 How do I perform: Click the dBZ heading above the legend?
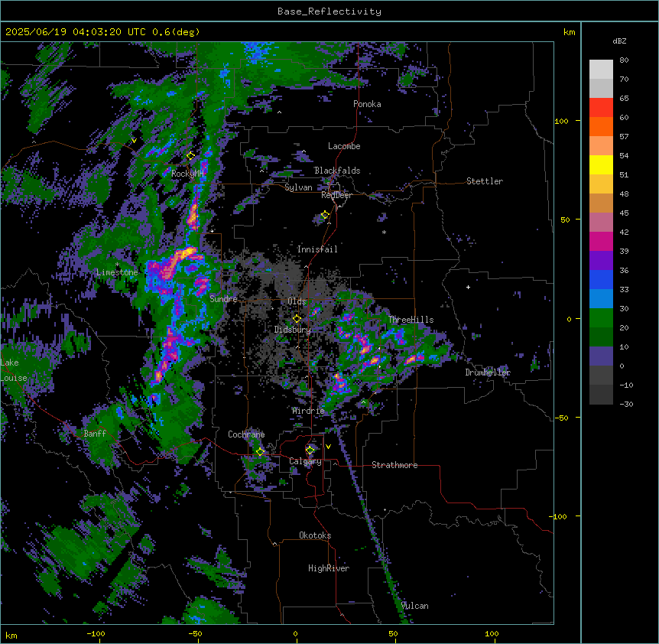(619, 41)
